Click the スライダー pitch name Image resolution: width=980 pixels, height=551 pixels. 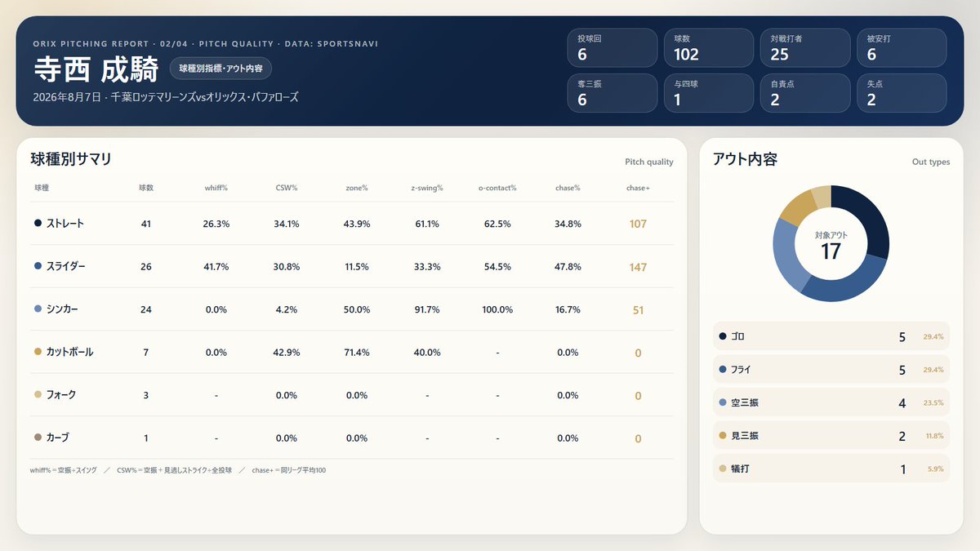[x=66, y=267]
